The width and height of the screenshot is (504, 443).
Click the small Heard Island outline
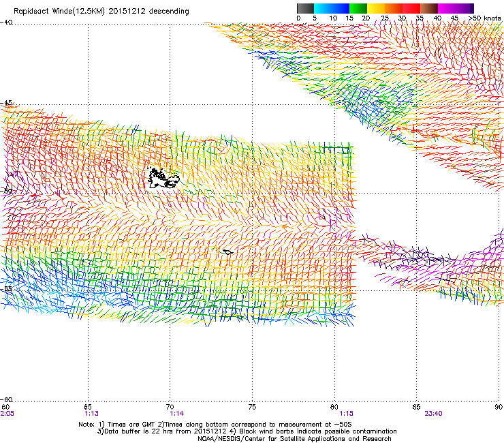(x=228, y=252)
